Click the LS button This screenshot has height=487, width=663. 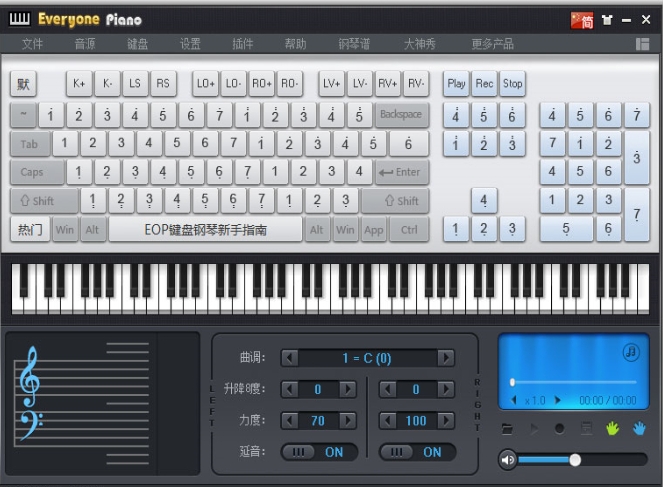point(135,84)
